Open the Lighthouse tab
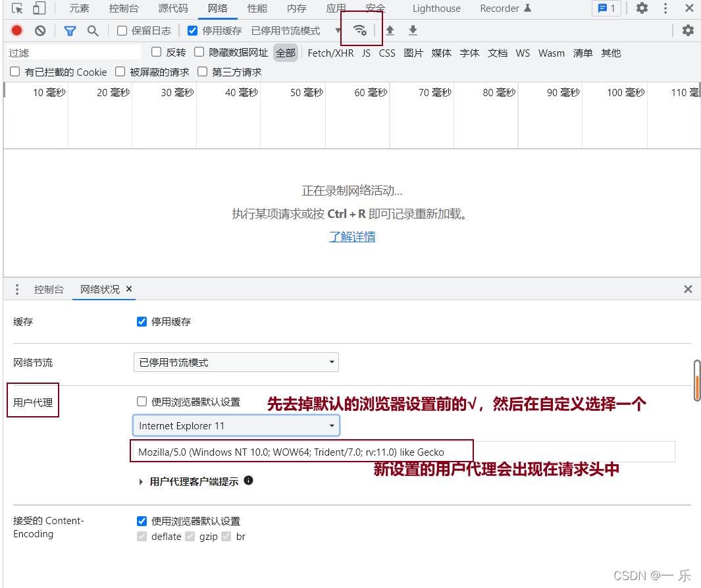 [x=436, y=9]
